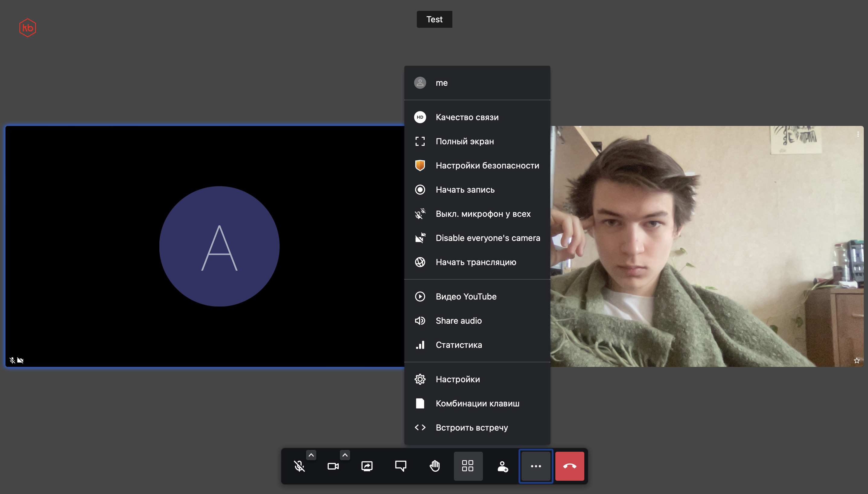Open Статистика speaker stats
868x494 pixels.
[x=477, y=345]
